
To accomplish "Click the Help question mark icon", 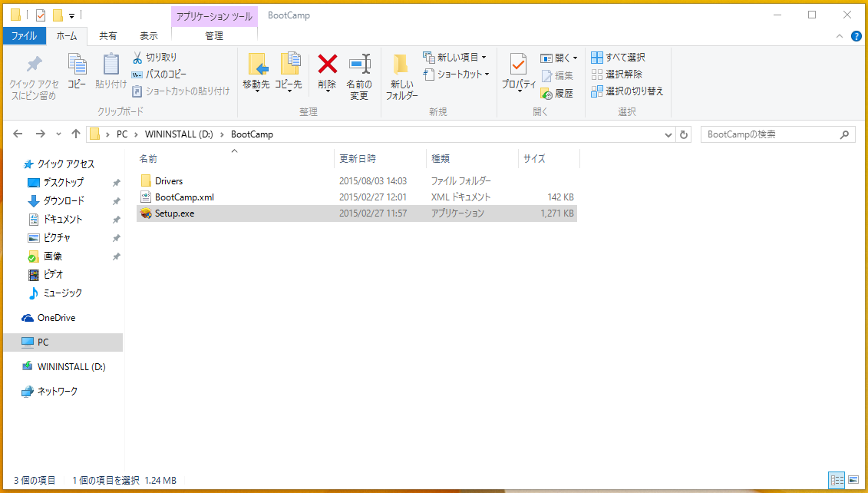I will (x=856, y=36).
